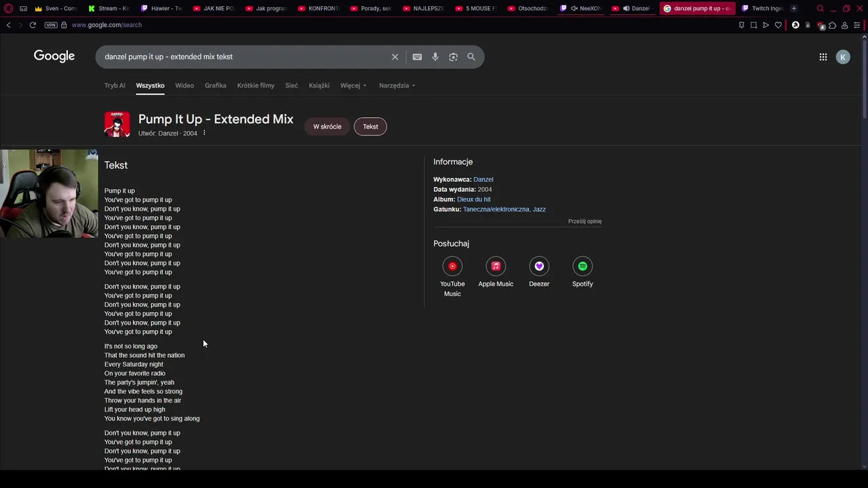Open the on-screen keyboard input tool
Viewport: 868px width, 488px height.
tap(417, 57)
